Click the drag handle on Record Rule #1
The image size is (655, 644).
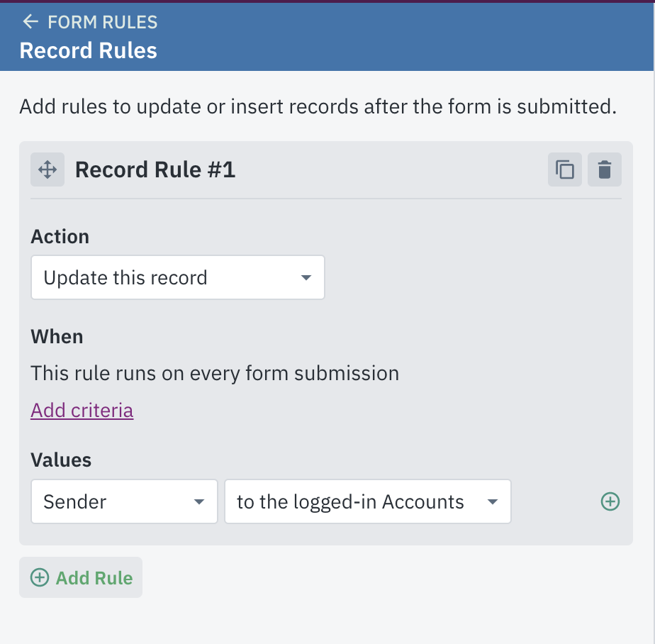[47, 170]
